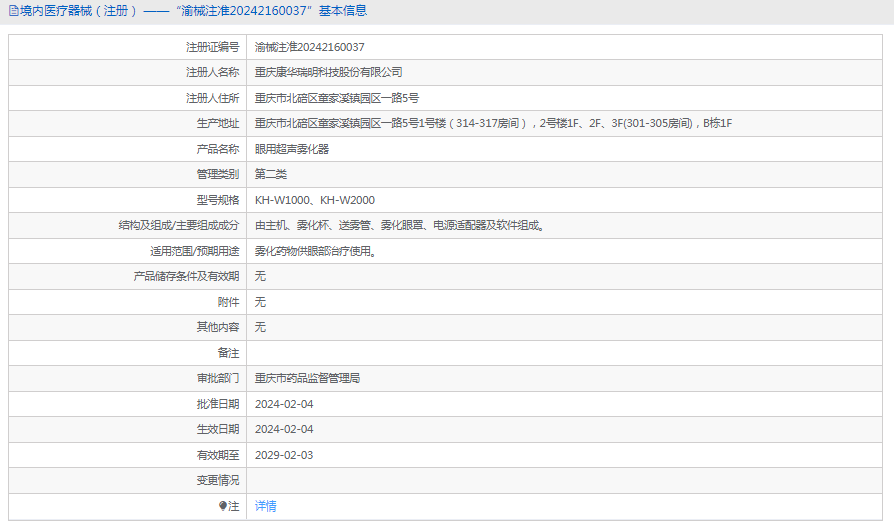Select the composition text starting 由主机、雾化杯
Screen dimensions: 894x528
click(401, 225)
